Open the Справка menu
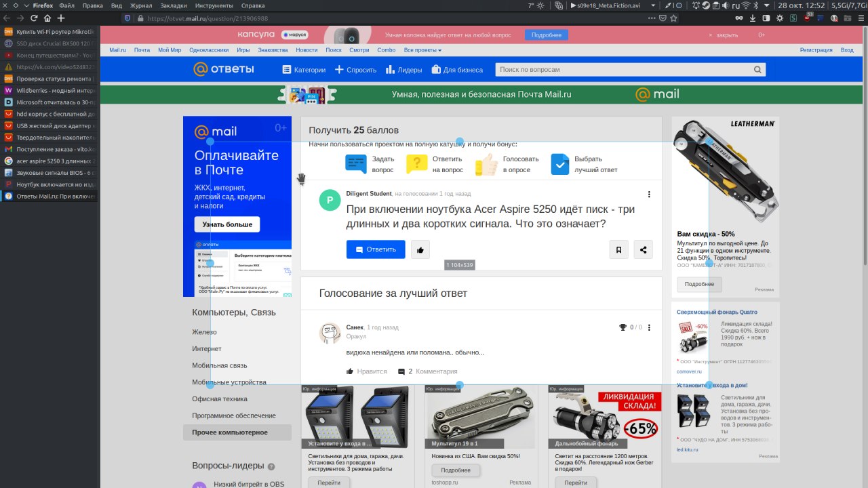 253,5
